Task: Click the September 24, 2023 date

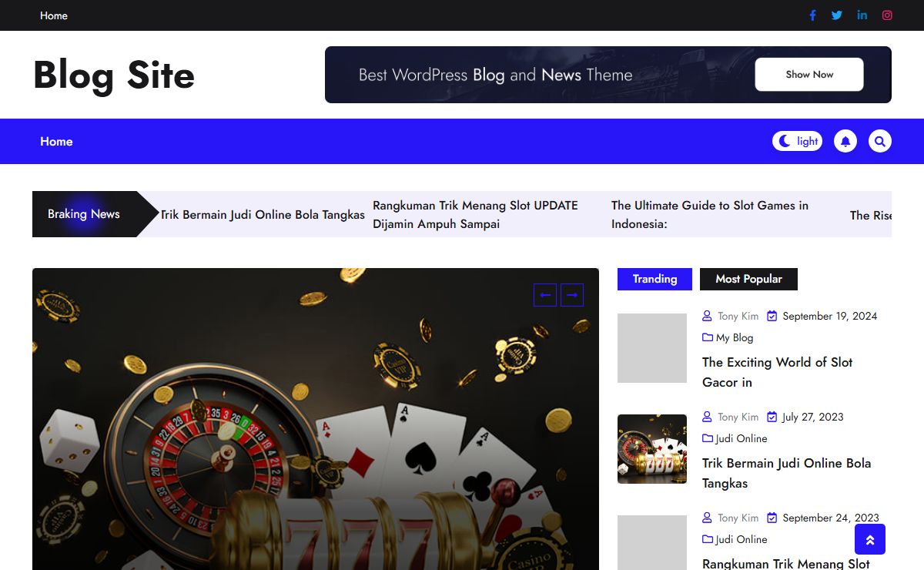Action: click(x=830, y=518)
